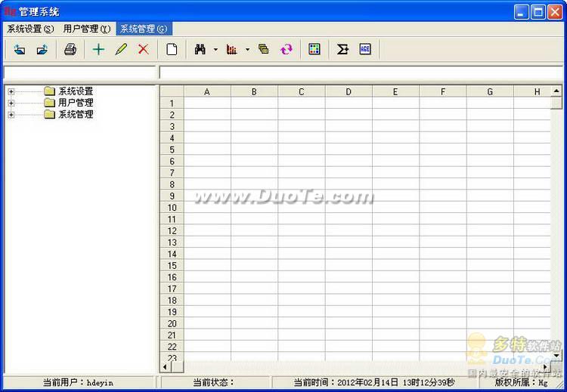Click the red X delete icon

[144, 49]
